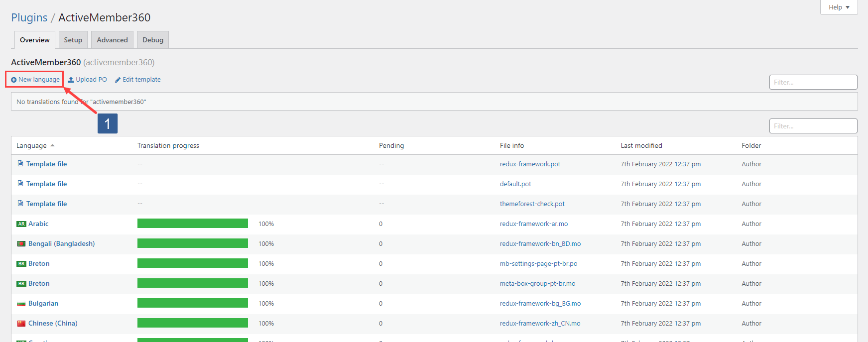Viewport: 868px width, 342px height.
Task: Click the Chinese (China) flag icon
Action: pyautogui.click(x=21, y=324)
